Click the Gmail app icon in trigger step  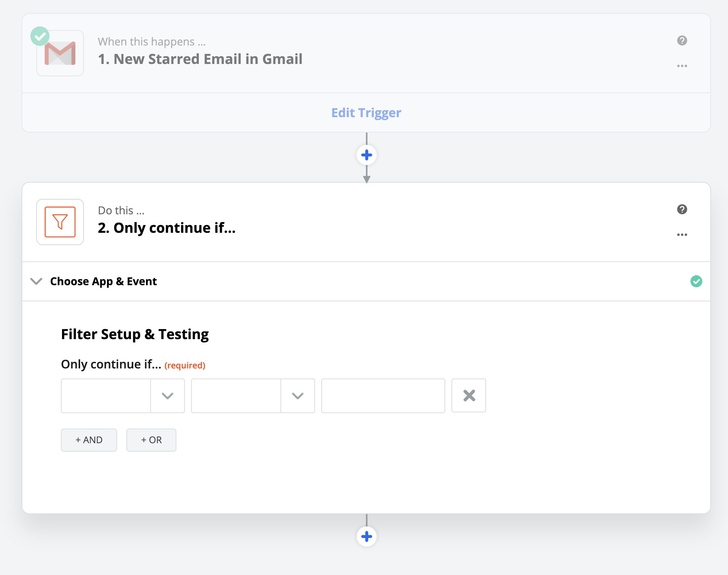pos(60,54)
